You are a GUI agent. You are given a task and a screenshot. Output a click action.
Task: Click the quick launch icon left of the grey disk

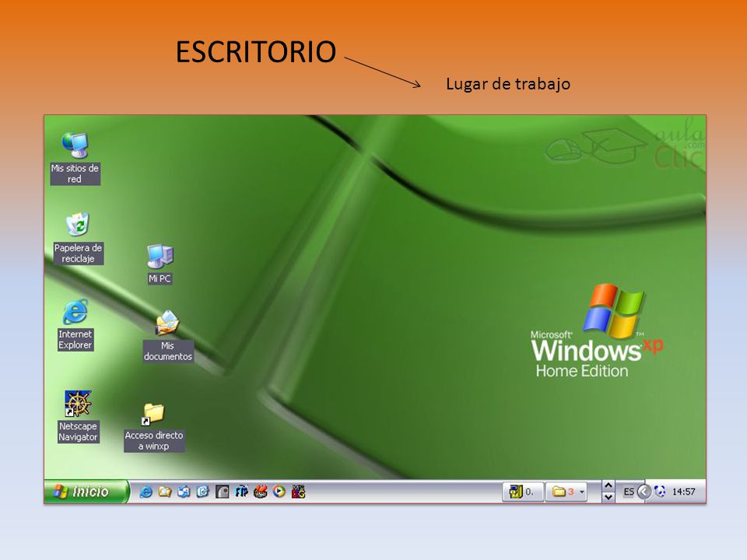pos(203,492)
